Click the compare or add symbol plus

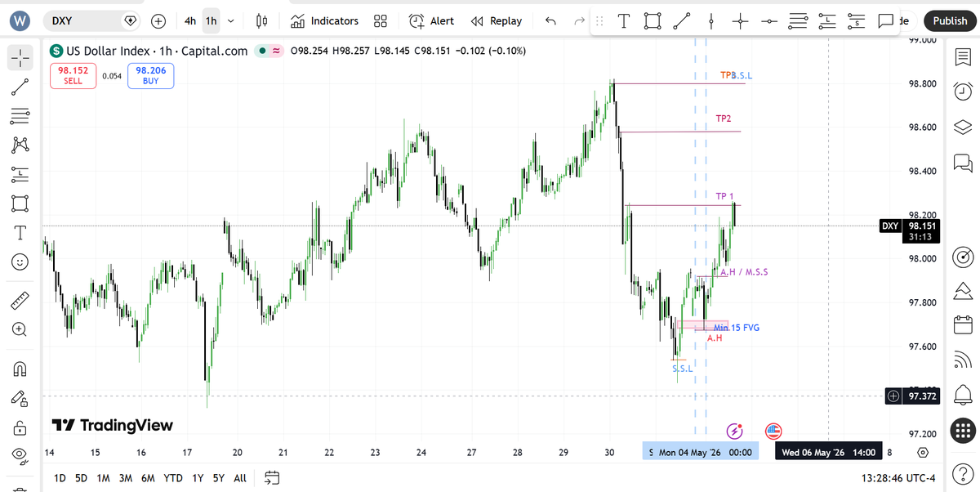pos(158,21)
